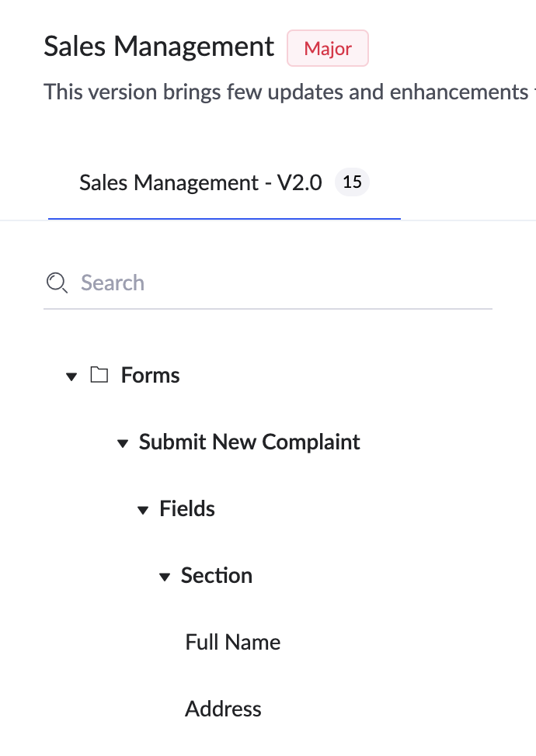Viewport: 536px width, 756px height.
Task: Open the Address field entry
Action: coord(224,709)
